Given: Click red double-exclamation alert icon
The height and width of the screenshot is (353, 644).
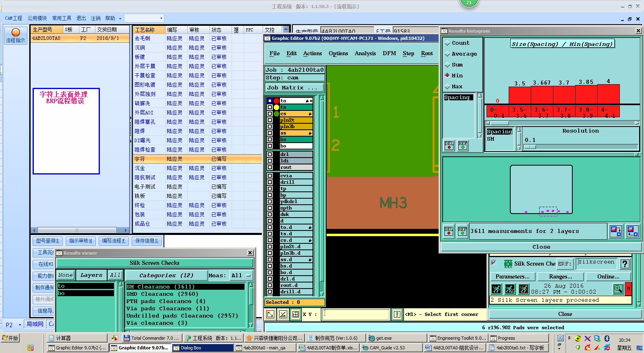Looking at the screenshot, I should click(628, 289).
